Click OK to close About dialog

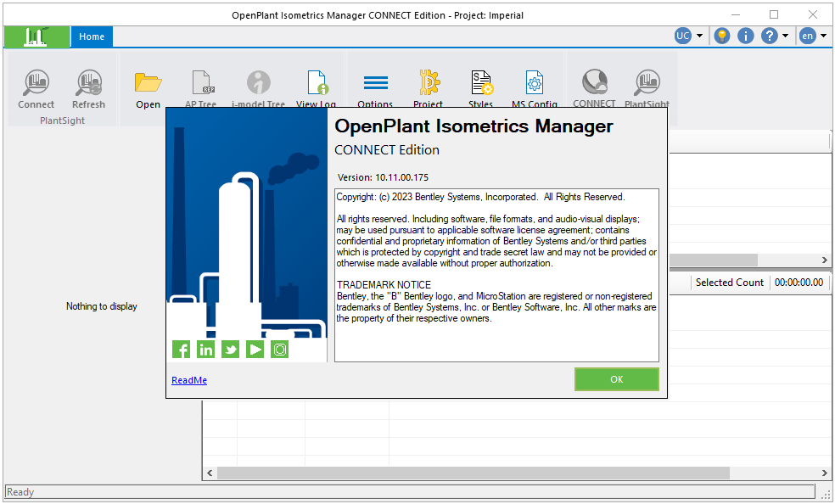(617, 379)
